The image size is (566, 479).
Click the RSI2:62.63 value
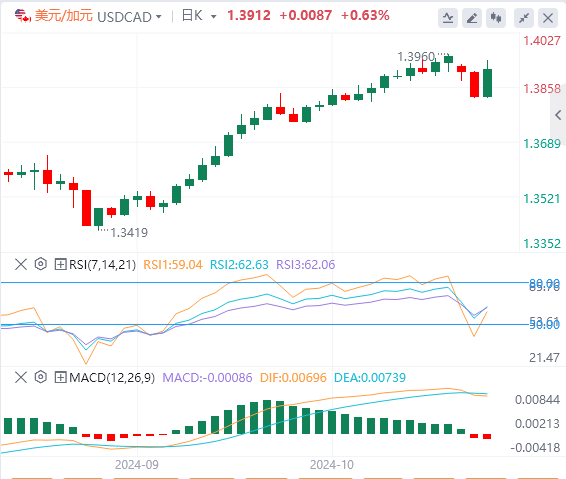click(x=239, y=265)
